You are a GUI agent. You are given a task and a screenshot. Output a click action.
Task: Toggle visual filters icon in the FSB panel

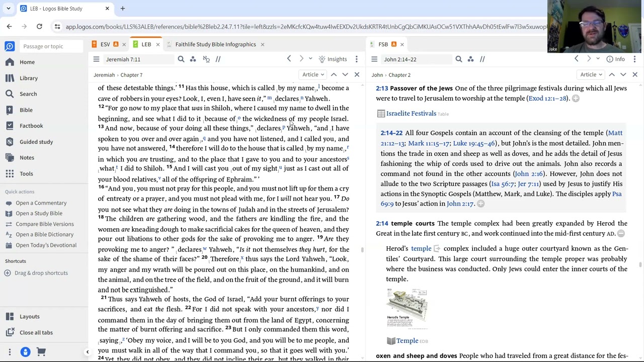[x=470, y=59]
